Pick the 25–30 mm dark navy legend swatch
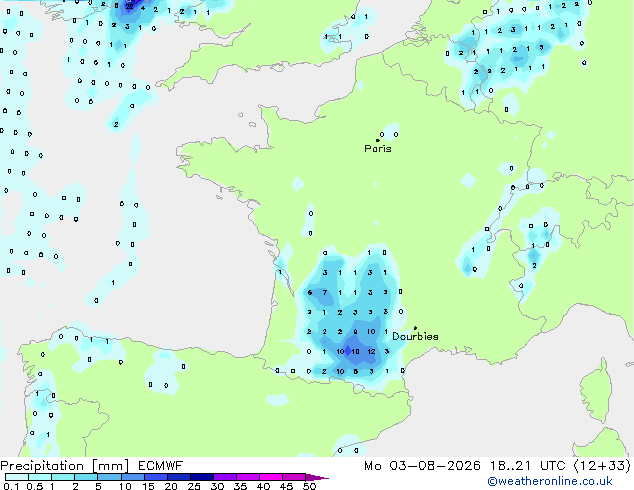This screenshot has width=634, height=490. coord(202,477)
